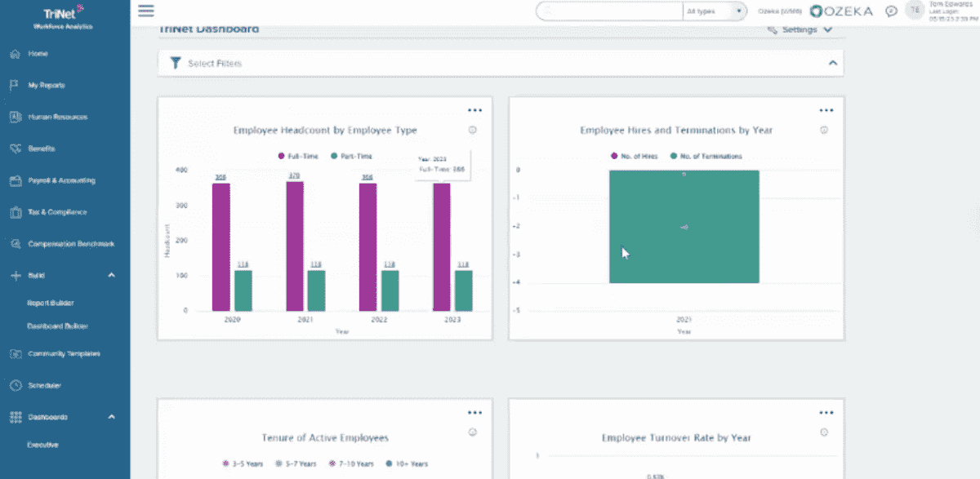The width and height of the screenshot is (980, 479).
Task: Toggle Part-Time series in headcount legend
Action: point(352,156)
